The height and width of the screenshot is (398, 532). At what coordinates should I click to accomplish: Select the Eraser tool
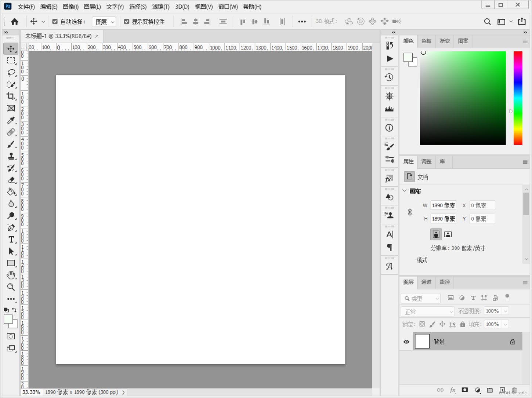point(11,180)
